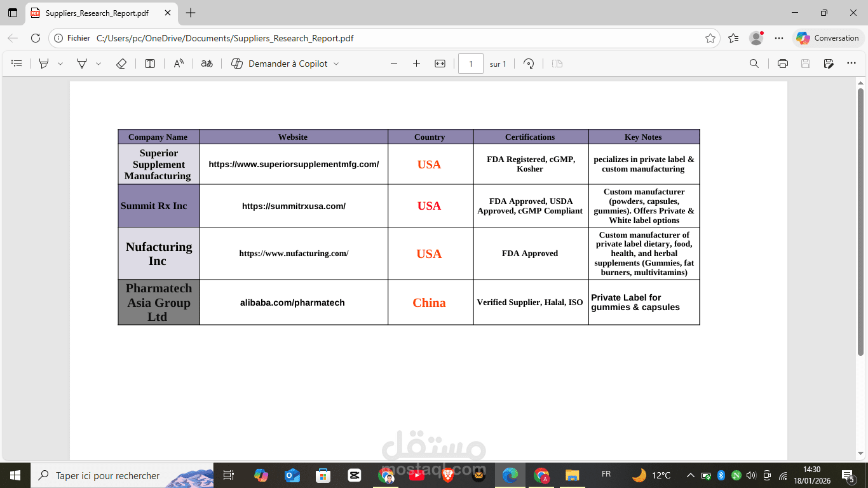This screenshot has height=488, width=868.
Task: Reload the PDF page
Action: coord(36,38)
